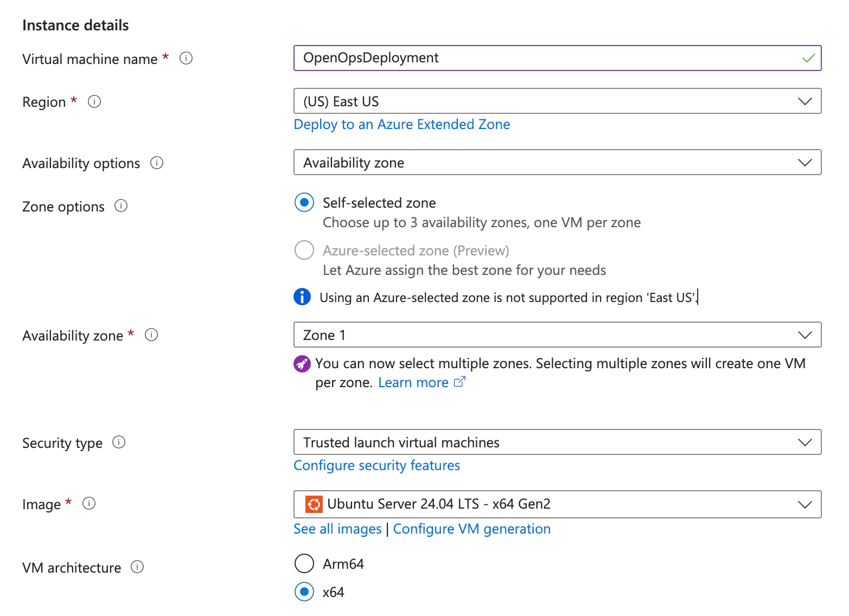Select the x64 architecture radio button
Screen dimensions: 849x616
coord(304,592)
